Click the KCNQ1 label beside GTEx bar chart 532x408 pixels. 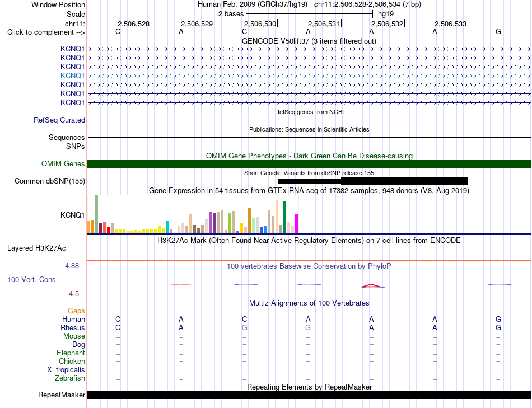(x=73, y=215)
